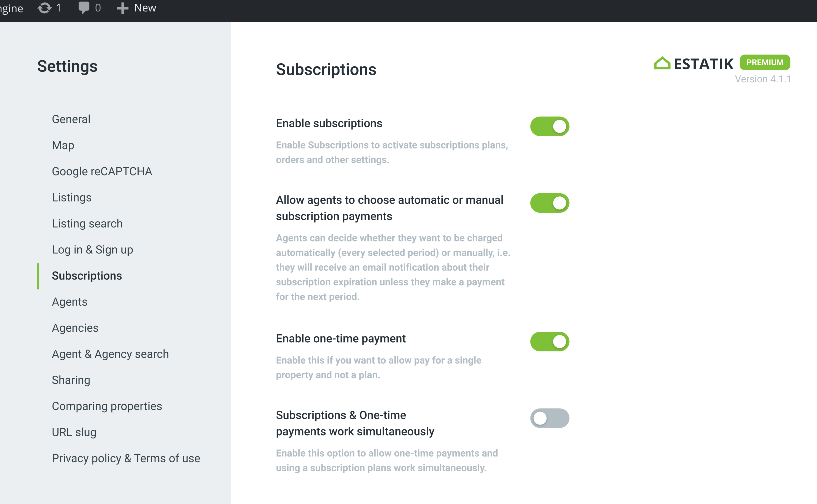
Task: View Privacy policy & Terms of use settings
Action: (126, 458)
